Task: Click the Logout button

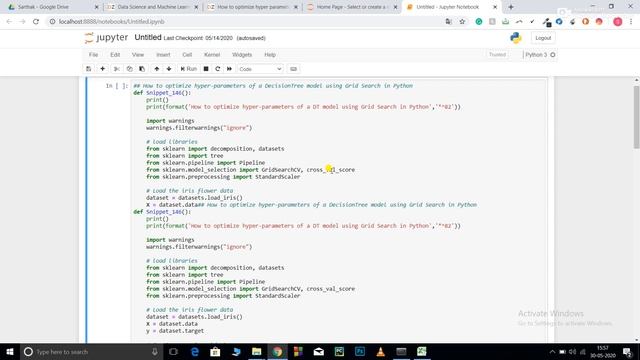Action: [543, 38]
